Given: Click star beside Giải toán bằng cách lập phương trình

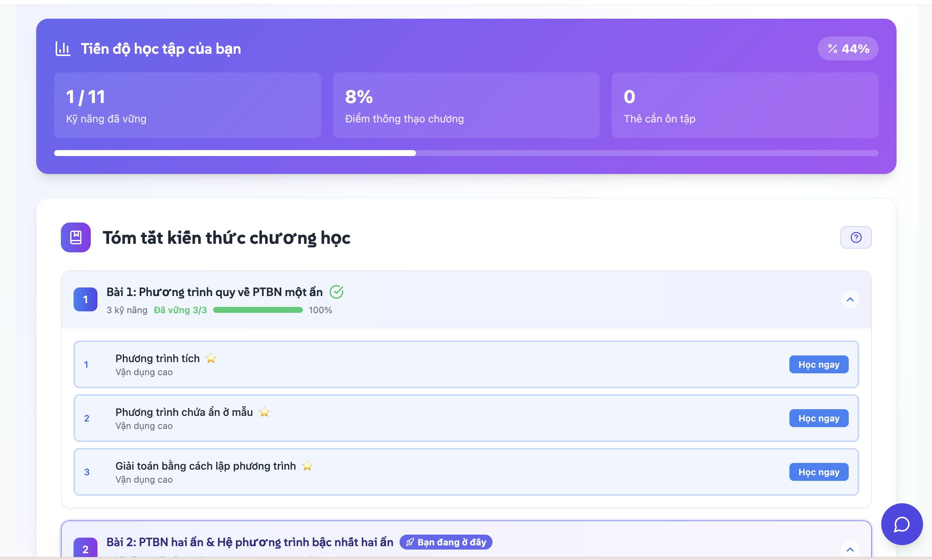Looking at the screenshot, I should click(307, 466).
